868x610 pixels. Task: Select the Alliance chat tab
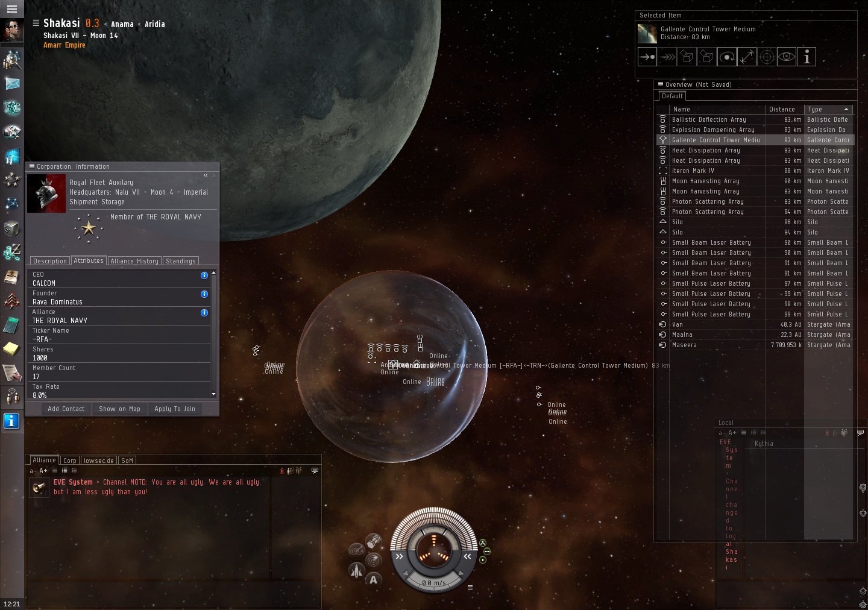tap(45, 460)
